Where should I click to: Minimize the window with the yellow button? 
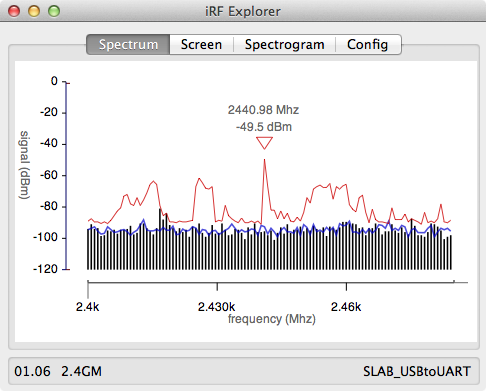[34, 11]
